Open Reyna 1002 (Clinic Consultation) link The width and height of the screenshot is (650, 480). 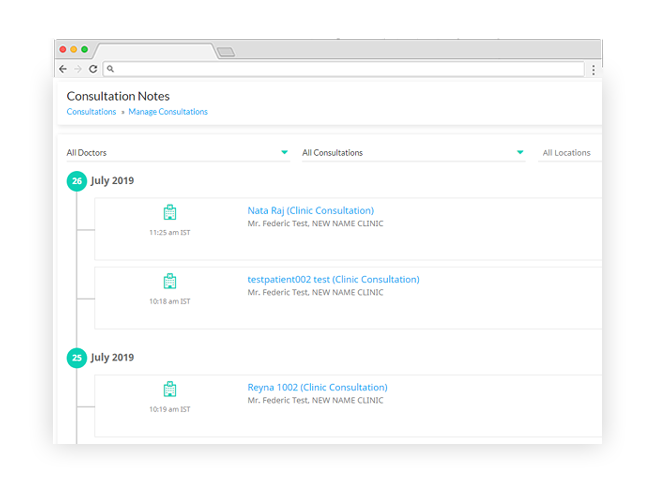point(317,388)
